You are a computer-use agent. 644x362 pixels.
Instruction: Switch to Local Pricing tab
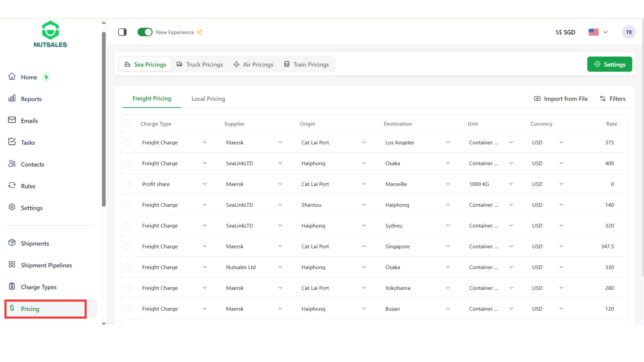click(208, 99)
